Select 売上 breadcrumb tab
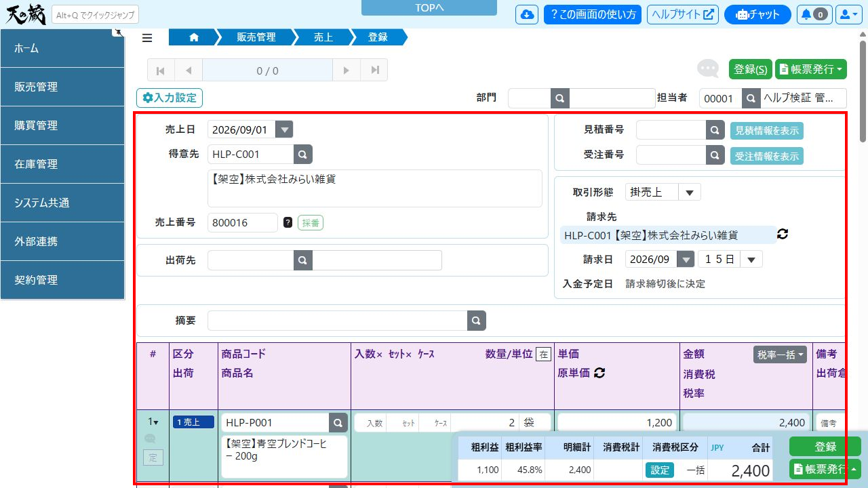The image size is (868, 488). [x=323, y=38]
